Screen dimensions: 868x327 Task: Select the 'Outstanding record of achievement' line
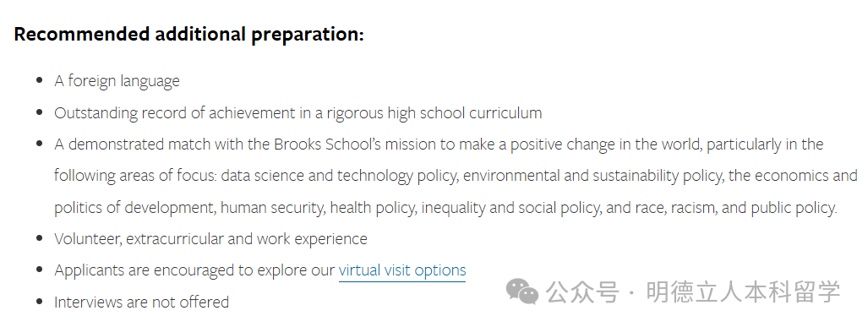coord(298,113)
